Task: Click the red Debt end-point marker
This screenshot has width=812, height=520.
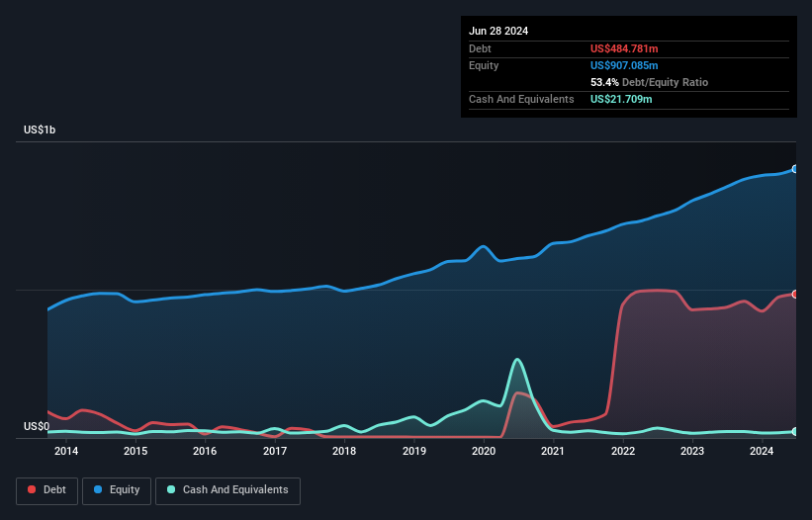Action: pyautogui.click(x=795, y=294)
